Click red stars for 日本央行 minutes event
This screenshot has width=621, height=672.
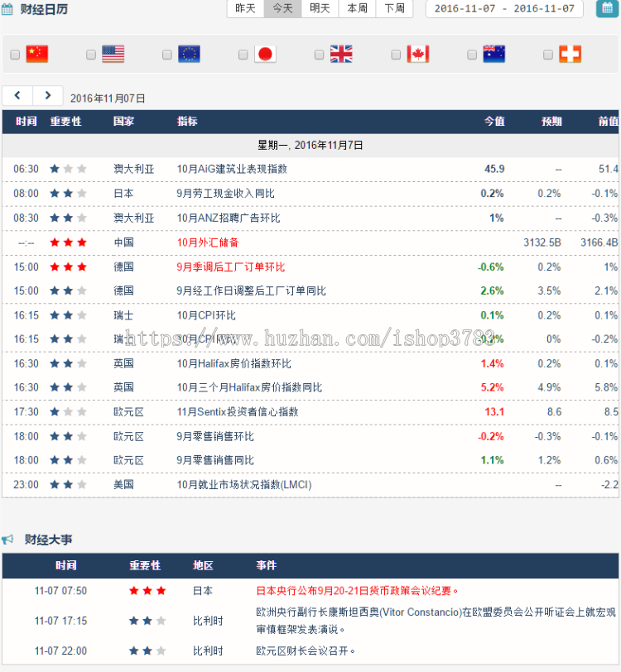tap(147, 591)
